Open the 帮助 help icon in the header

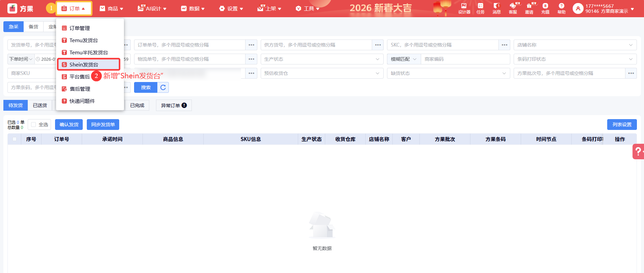561,8
